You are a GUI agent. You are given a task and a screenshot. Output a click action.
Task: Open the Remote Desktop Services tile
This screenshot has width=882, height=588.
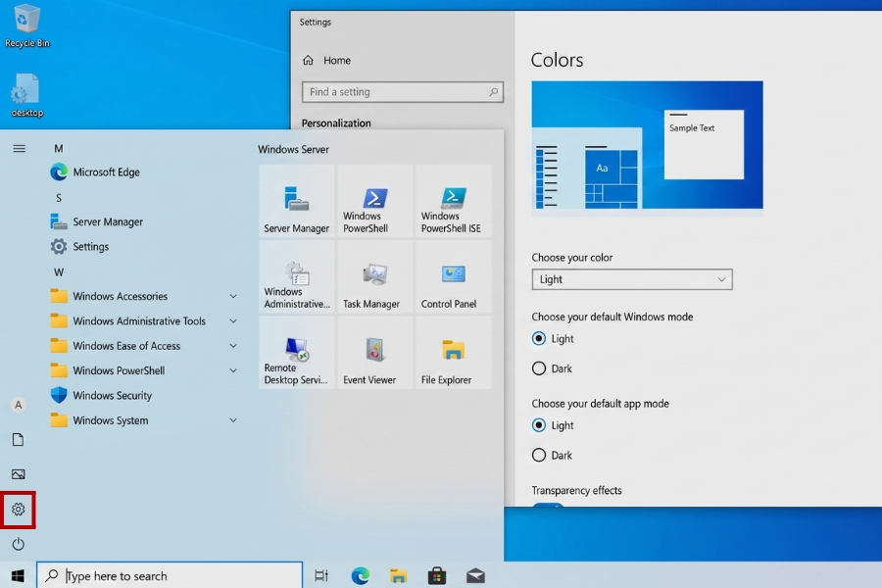(296, 353)
